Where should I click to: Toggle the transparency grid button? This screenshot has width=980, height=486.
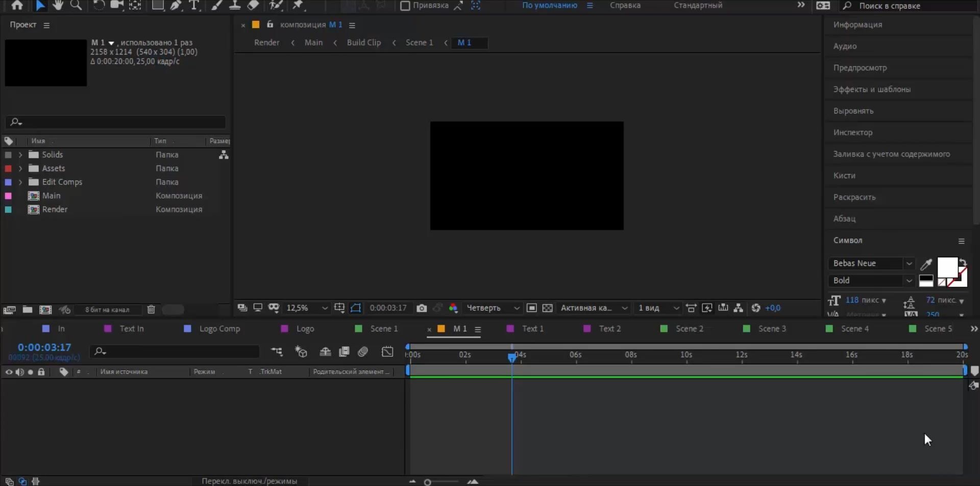click(548, 308)
